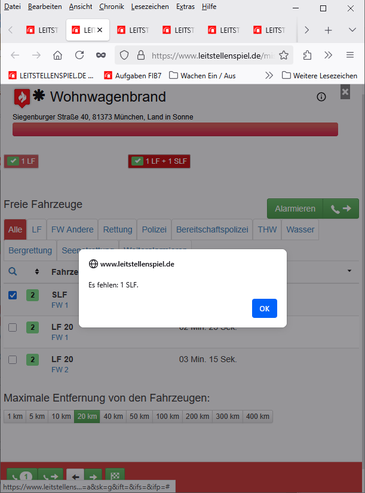This screenshot has width=365, height=493.
Task: Open LEITSTELLENSPIEL.DE bookmark
Action: coord(51,76)
